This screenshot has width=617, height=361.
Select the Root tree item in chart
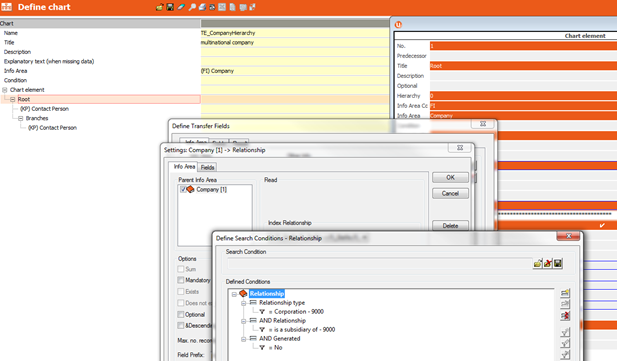click(x=24, y=100)
